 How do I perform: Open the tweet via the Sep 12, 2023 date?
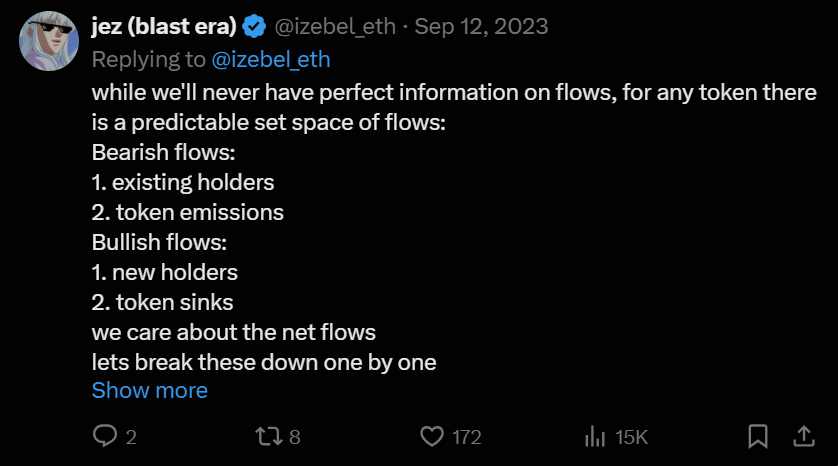point(481,27)
